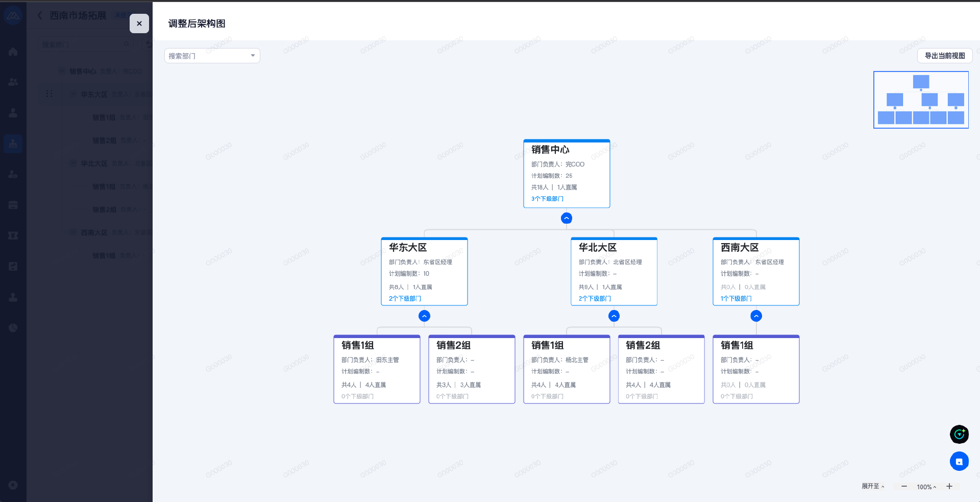Viewport: 980px width, 502px height.
Task: Open settings icon at sidebar bottom
Action: [x=13, y=485]
